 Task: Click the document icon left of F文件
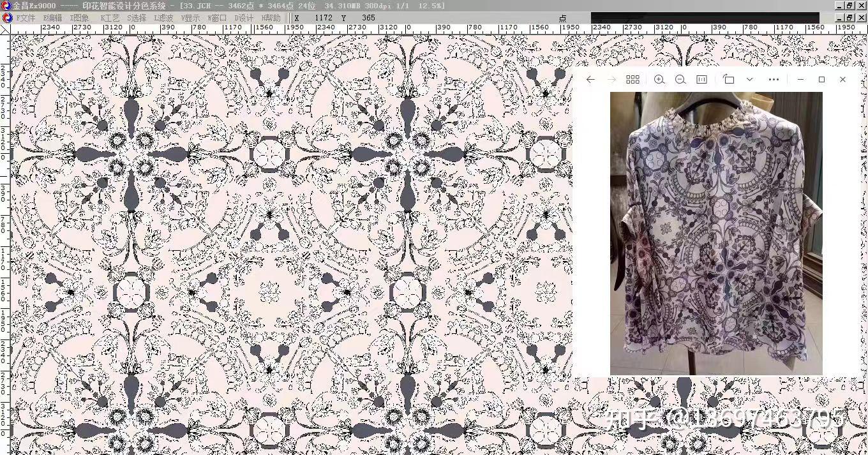pos(7,18)
